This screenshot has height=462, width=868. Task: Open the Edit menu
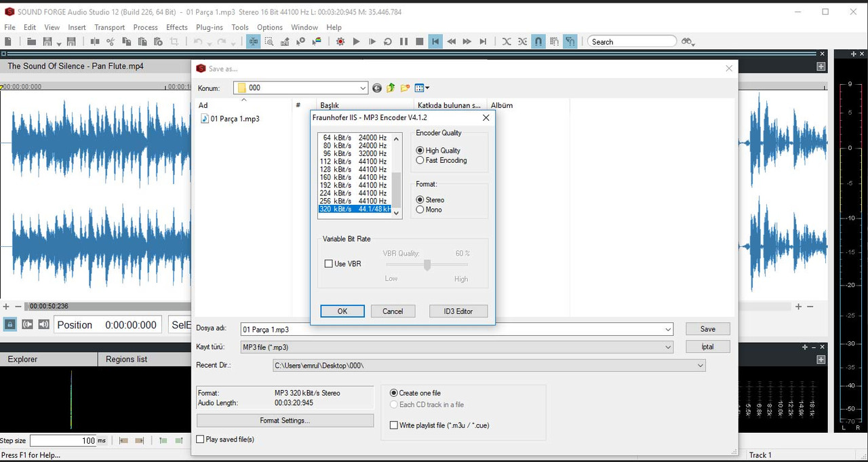(30, 27)
